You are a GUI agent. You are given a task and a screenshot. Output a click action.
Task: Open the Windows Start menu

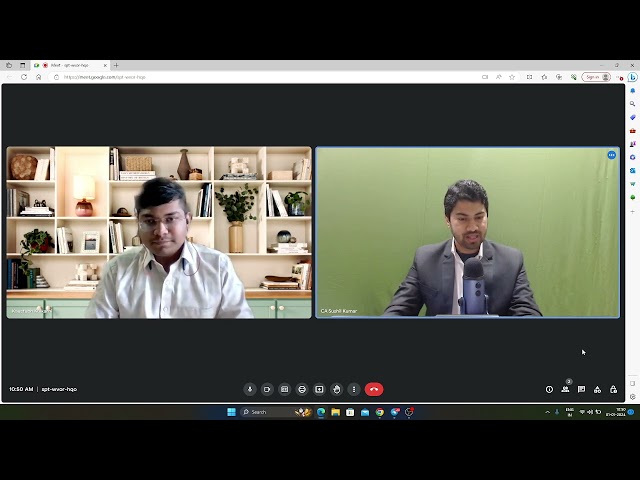click(x=231, y=412)
